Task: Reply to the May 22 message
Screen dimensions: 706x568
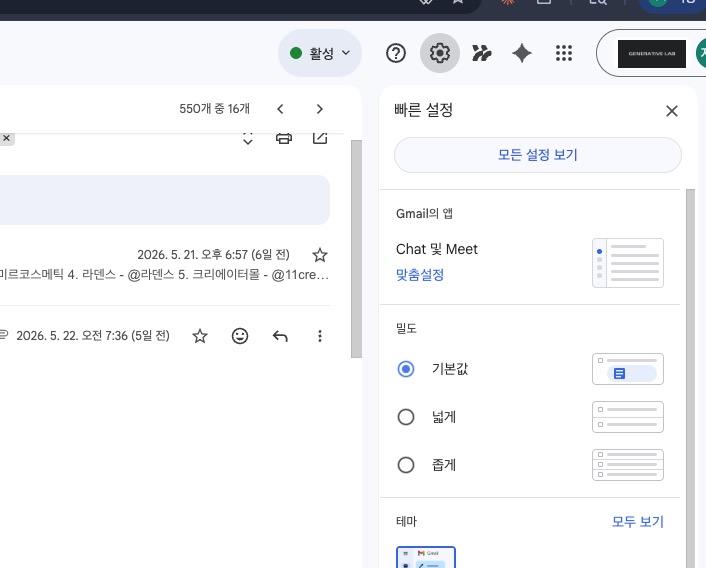Action: coord(280,336)
